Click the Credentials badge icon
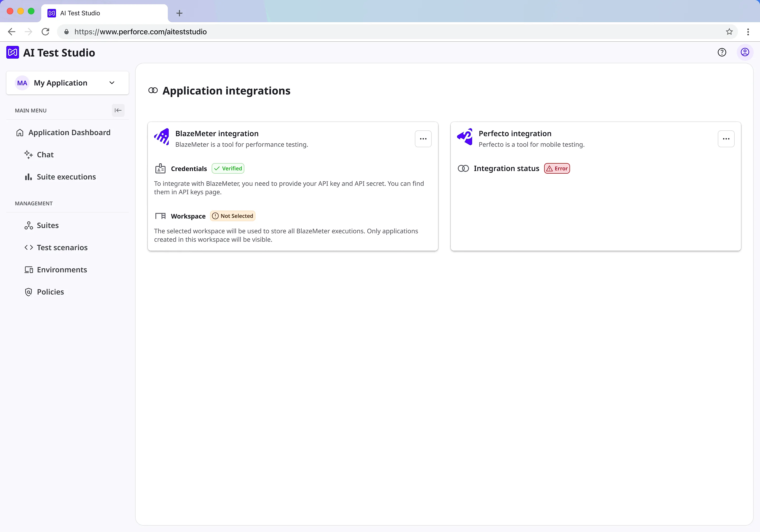 tap(160, 169)
